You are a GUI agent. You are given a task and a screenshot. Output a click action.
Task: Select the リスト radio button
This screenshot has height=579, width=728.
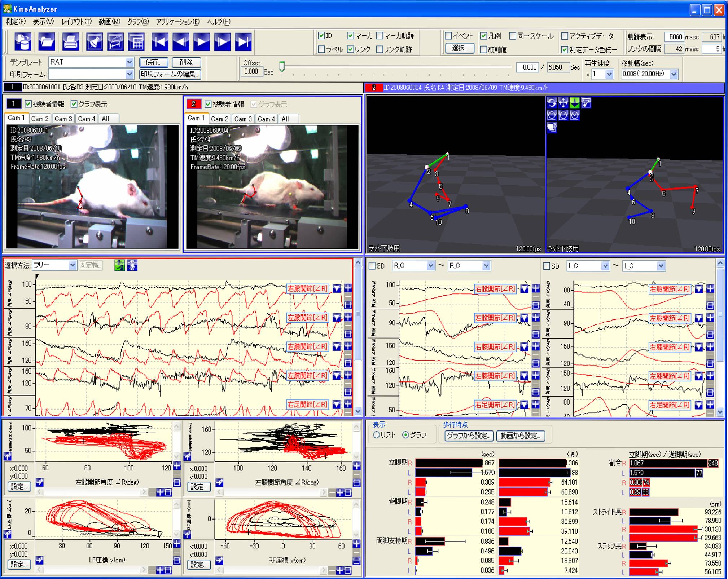377,435
